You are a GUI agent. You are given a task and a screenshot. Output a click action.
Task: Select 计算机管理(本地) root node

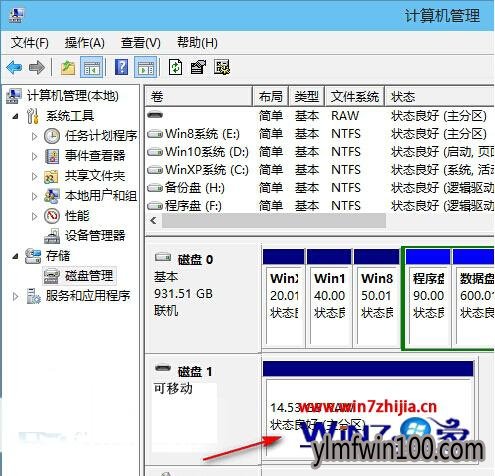[x=73, y=96]
